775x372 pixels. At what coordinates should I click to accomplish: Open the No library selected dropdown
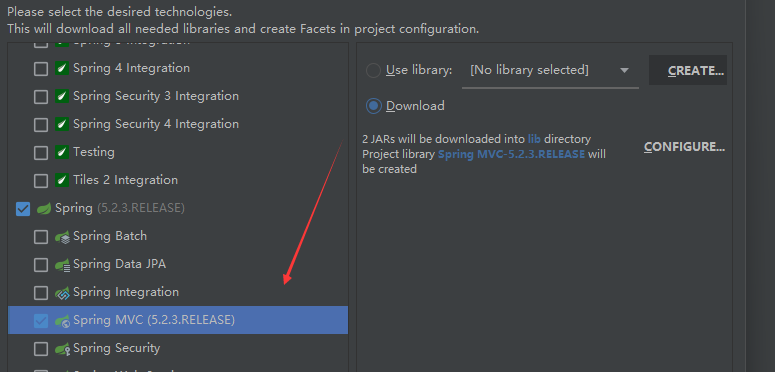pyautogui.click(x=550, y=71)
